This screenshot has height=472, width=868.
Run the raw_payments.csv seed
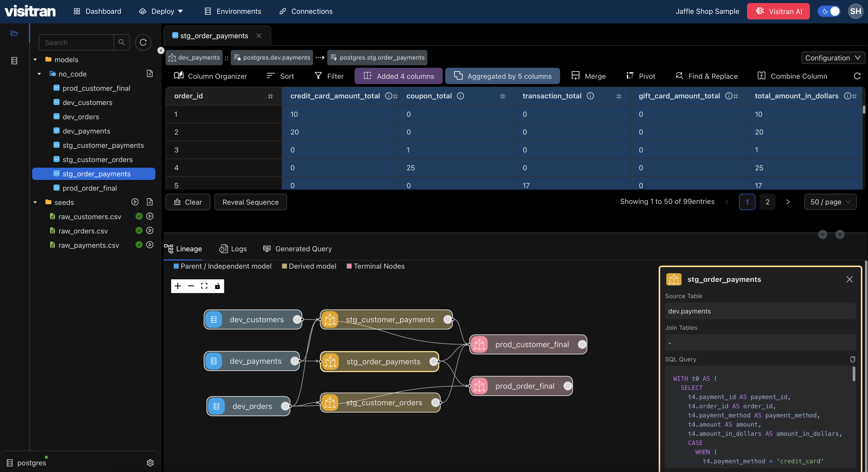click(x=150, y=245)
